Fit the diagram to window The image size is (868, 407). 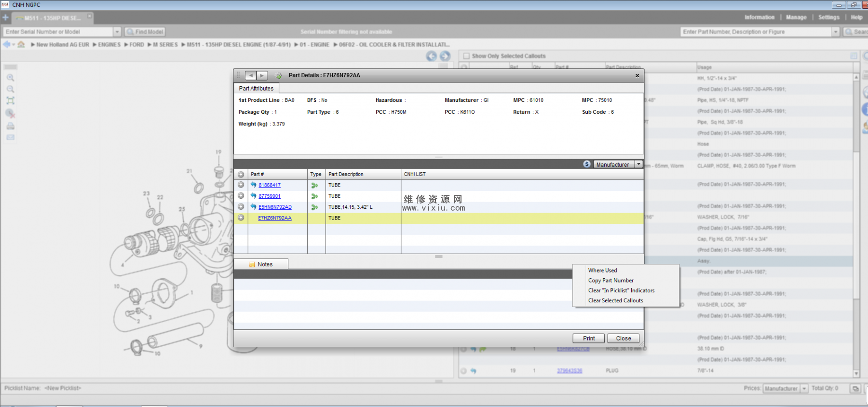coord(10,101)
